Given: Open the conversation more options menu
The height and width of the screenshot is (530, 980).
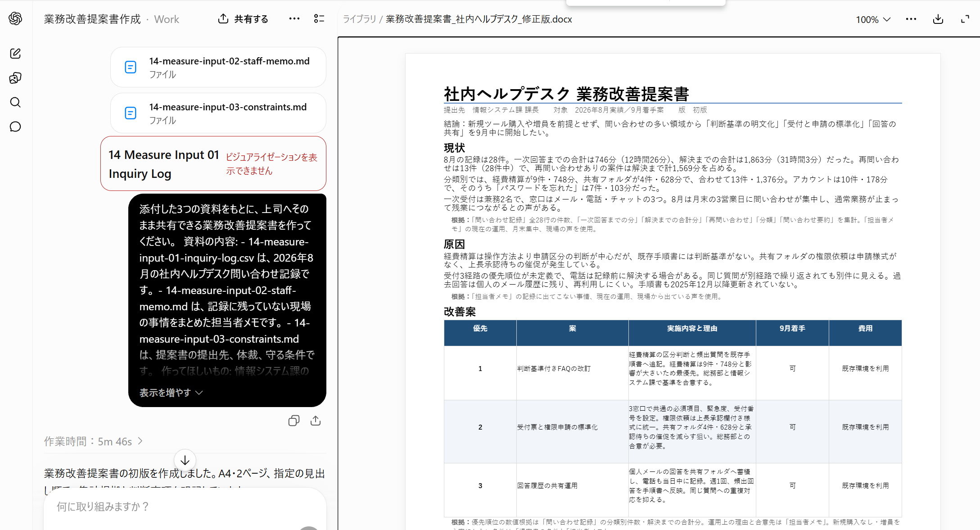Looking at the screenshot, I should coord(294,19).
